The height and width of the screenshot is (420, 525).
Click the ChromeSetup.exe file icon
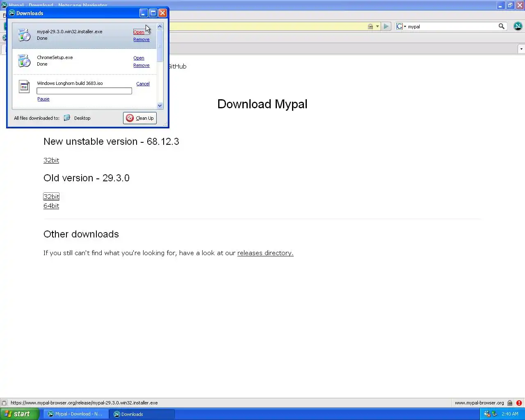24,61
